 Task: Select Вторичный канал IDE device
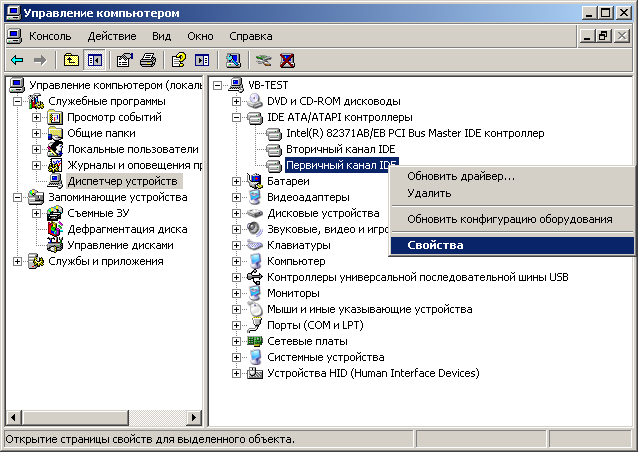pos(328,149)
